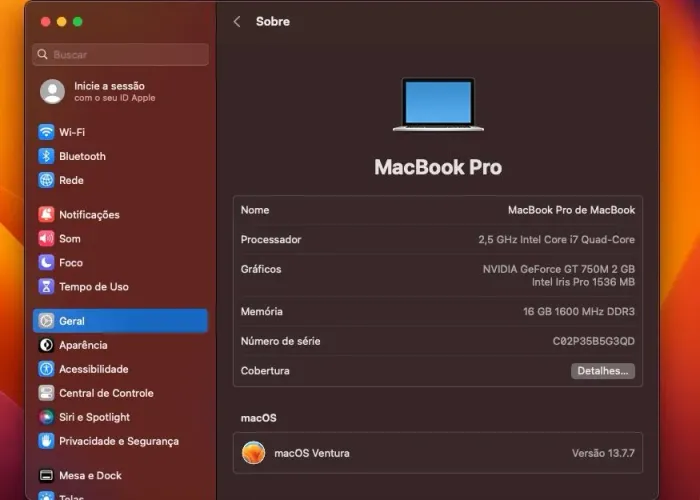The image size is (700, 500).
Task: Click Versão 13.7.7 text
Action: pyautogui.click(x=603, y=453)
